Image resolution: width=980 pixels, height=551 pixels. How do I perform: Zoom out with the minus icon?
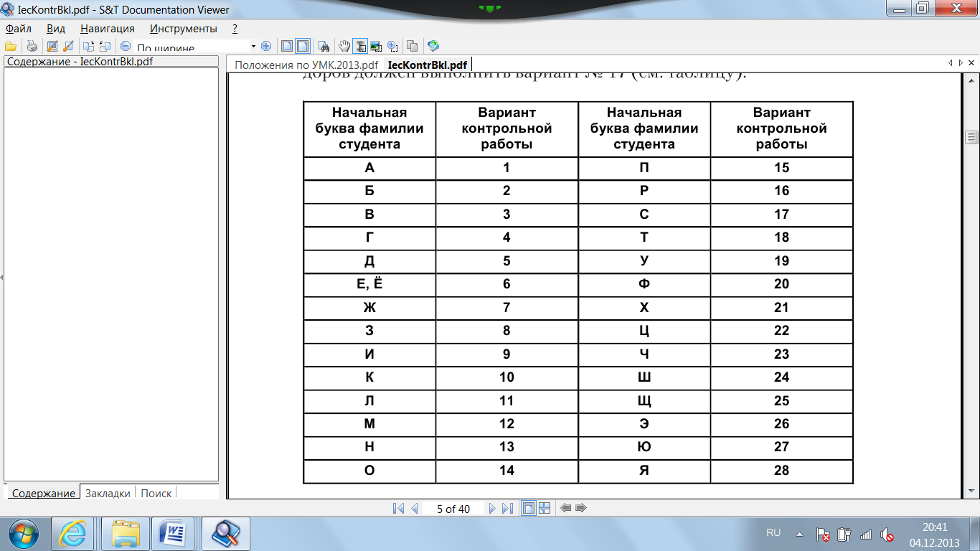point(126,46)
